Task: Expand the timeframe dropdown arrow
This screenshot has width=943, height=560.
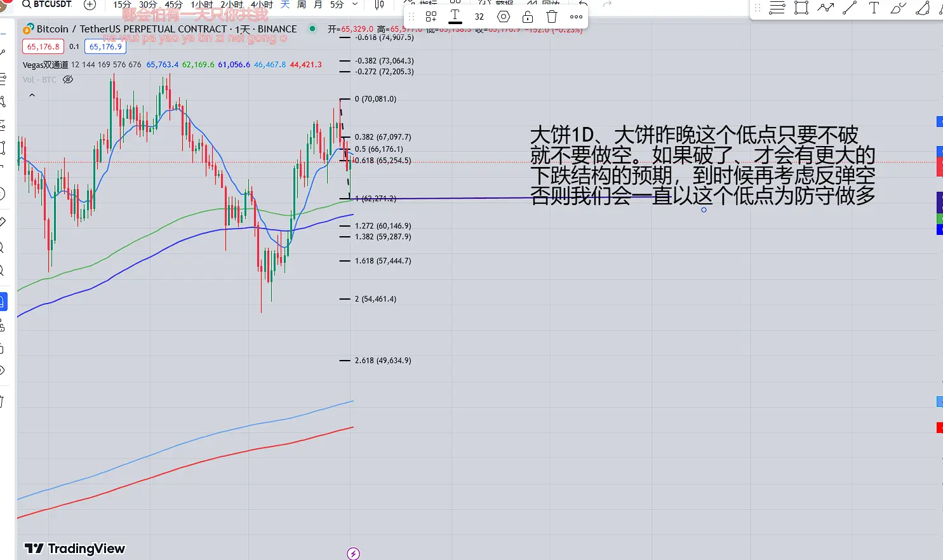Action: click(x=355, y=4)
